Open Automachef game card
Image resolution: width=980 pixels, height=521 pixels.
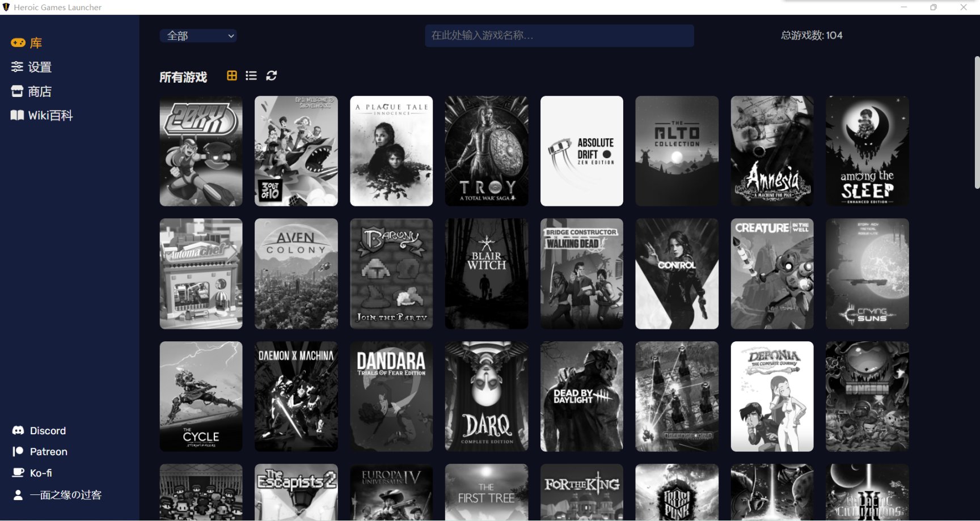201,274
